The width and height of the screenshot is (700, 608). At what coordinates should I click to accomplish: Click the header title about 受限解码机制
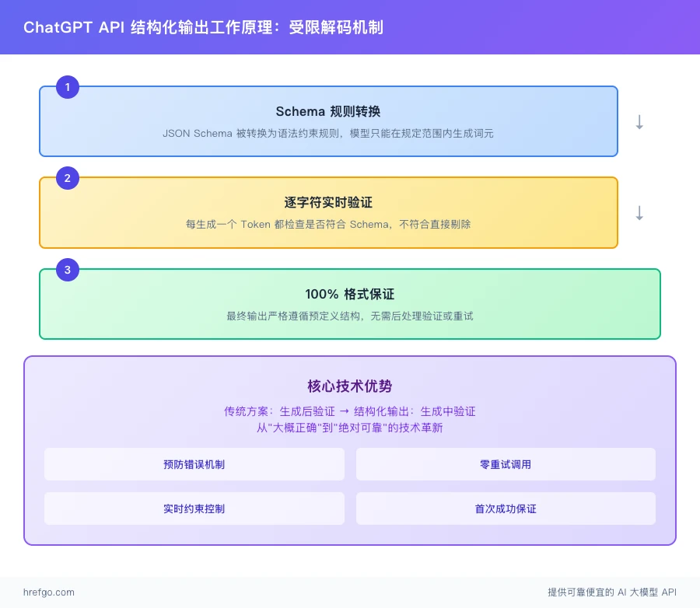tap(203, 27)
